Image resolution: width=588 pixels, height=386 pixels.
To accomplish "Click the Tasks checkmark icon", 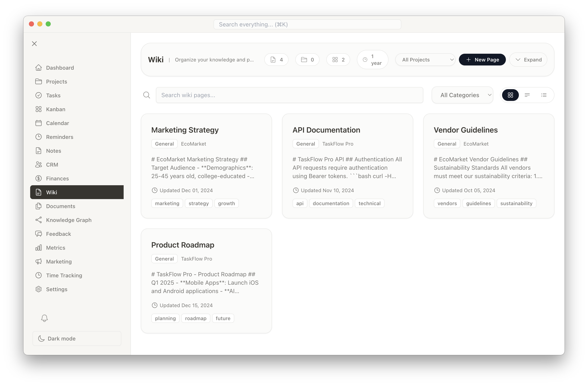I will pyautogui.click(x=39, y=95).
